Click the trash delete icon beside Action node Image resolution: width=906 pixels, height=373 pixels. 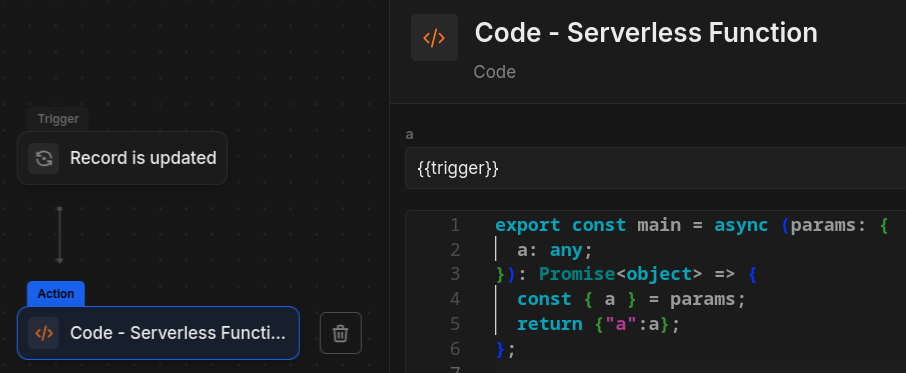pos(340,333)
